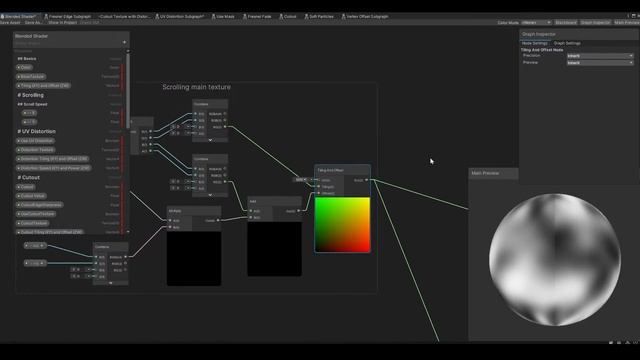Open the Fresnel Edge Subgraph tab

coord(68,16)
